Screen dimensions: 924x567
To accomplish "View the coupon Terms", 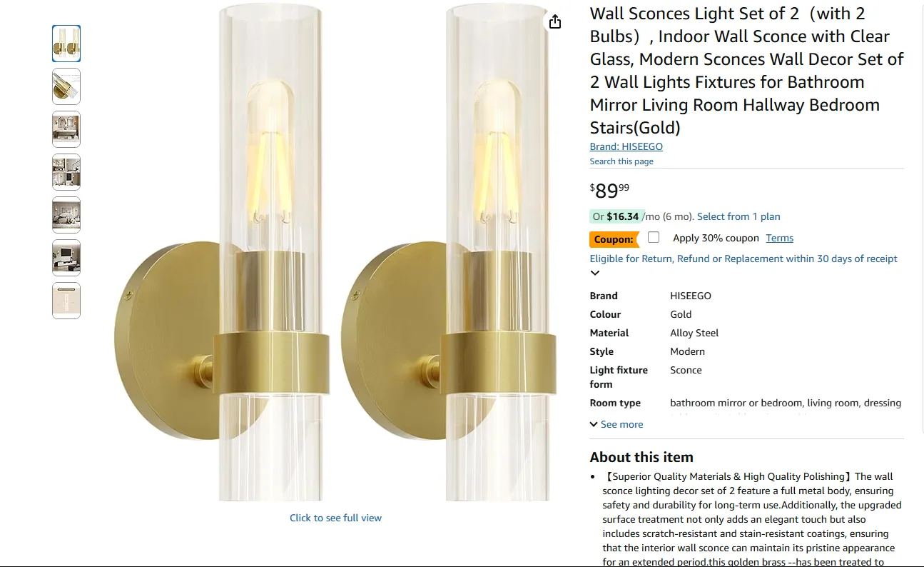I will tap(779, 238).
